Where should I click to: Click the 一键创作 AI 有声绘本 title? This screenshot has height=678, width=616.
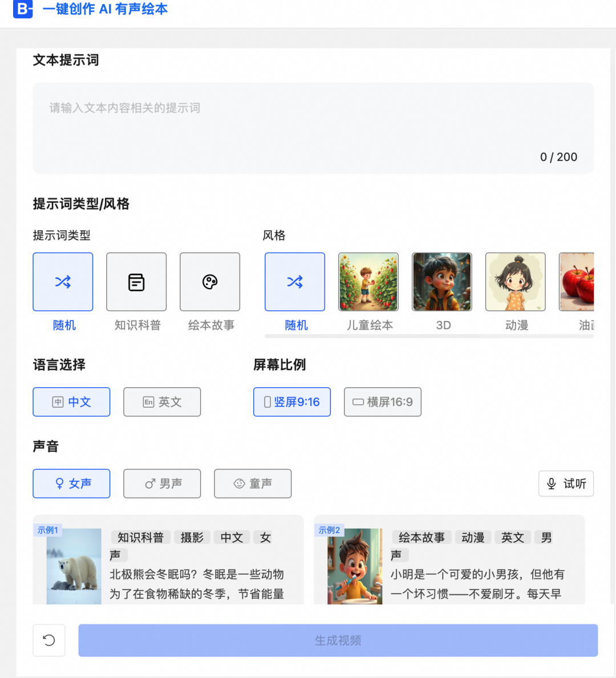pos(105,9)
